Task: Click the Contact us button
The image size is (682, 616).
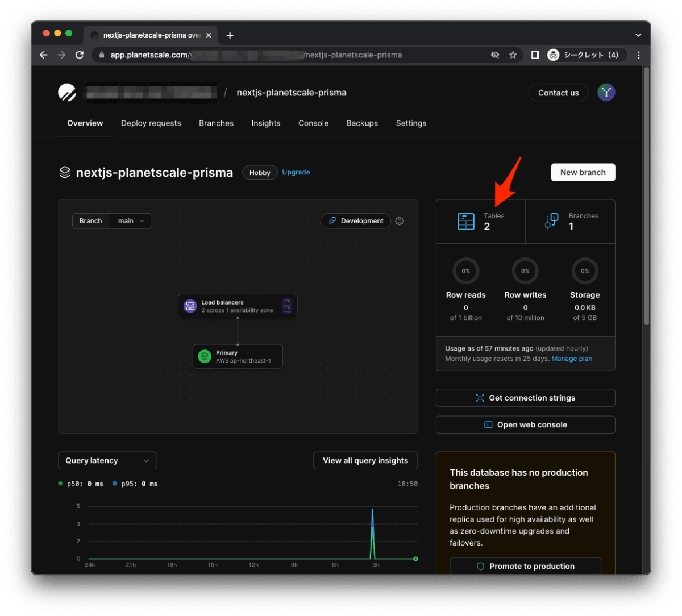Action: [559, 93]
